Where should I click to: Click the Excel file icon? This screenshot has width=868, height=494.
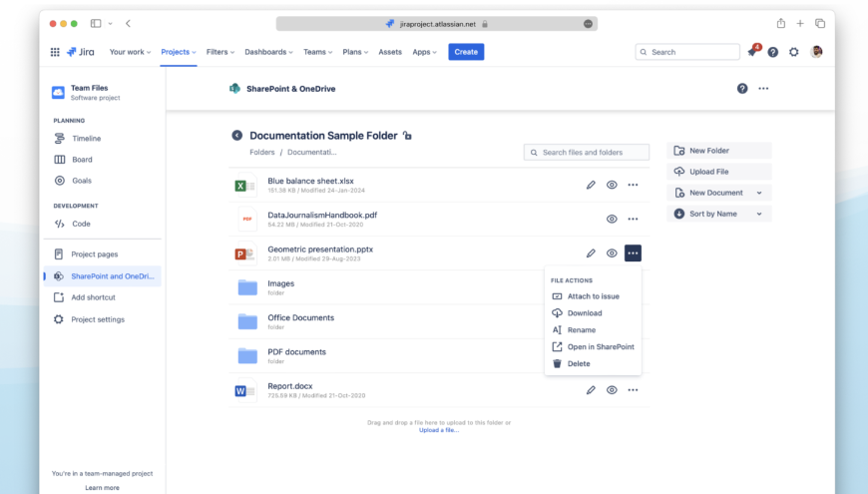[x=245, y=186]
